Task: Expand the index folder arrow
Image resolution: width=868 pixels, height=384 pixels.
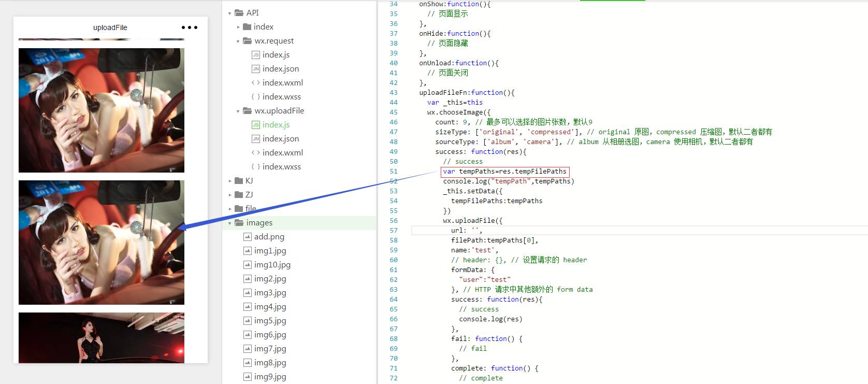Action: (x=238, y=27)
